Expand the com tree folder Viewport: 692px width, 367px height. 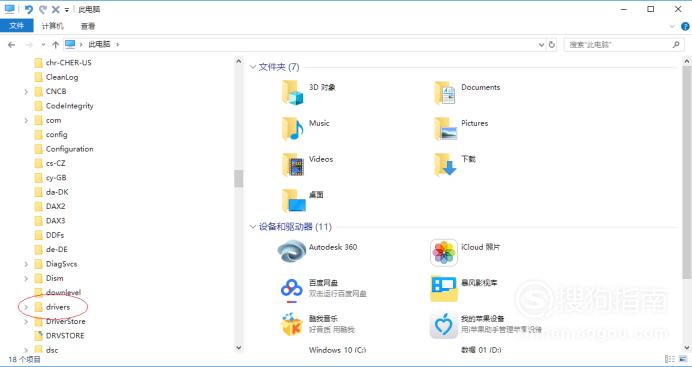(26, 120)
